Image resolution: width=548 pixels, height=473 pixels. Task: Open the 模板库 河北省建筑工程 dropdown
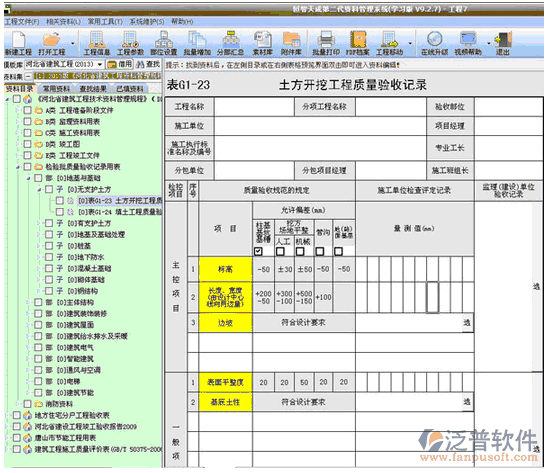point(100,64)
